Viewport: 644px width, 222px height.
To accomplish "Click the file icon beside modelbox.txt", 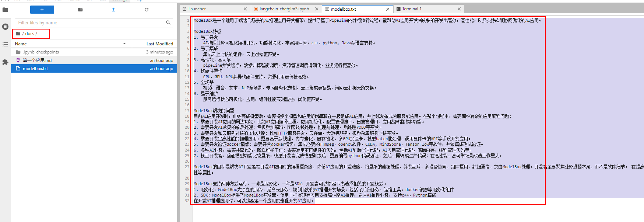I will [18, 68].
